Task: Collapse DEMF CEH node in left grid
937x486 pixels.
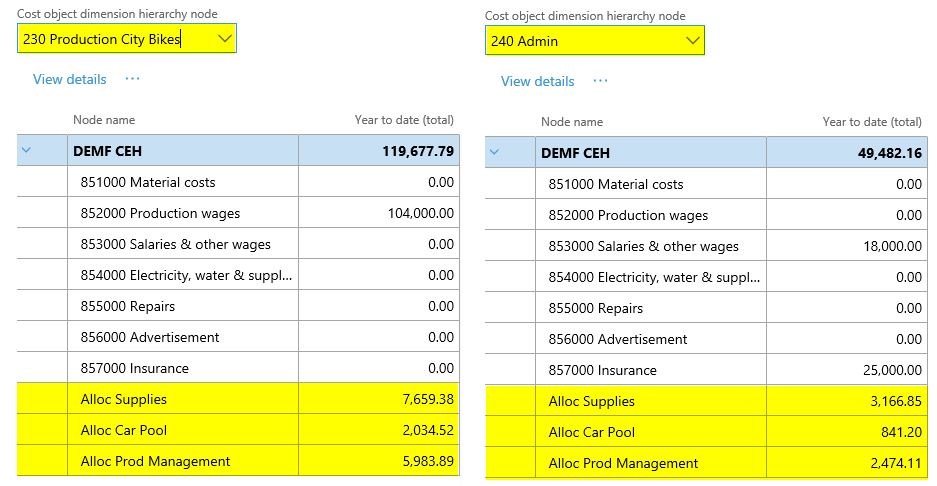Action: tap(27, 151)
